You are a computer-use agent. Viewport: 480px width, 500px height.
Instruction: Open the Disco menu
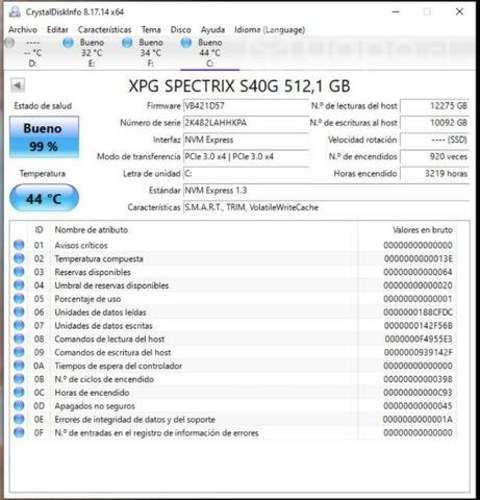coord(181,30)
